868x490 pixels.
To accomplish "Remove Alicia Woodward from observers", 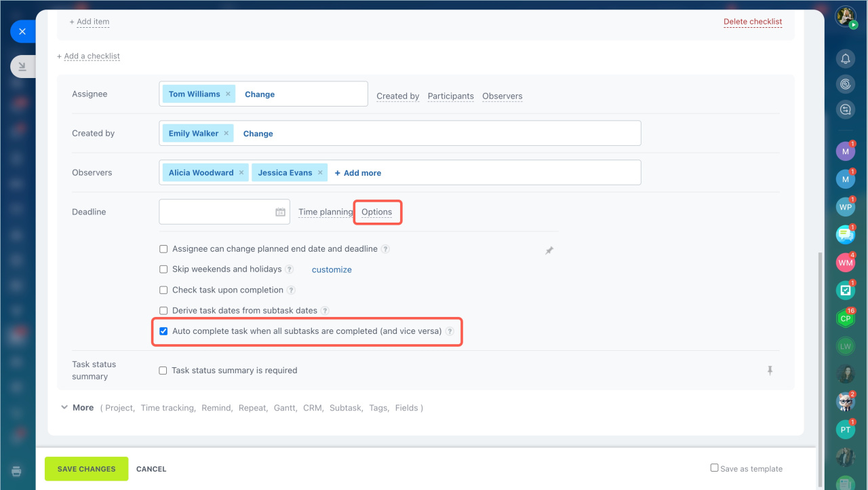I will [x=241, y=173].
